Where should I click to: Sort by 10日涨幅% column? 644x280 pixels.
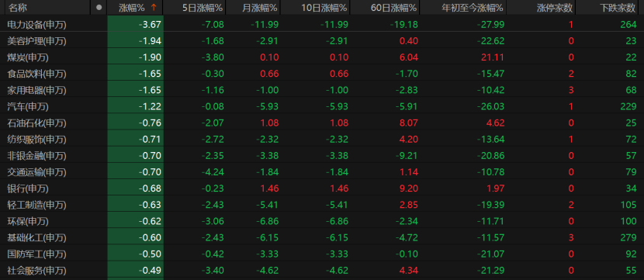tap(324, 8)
